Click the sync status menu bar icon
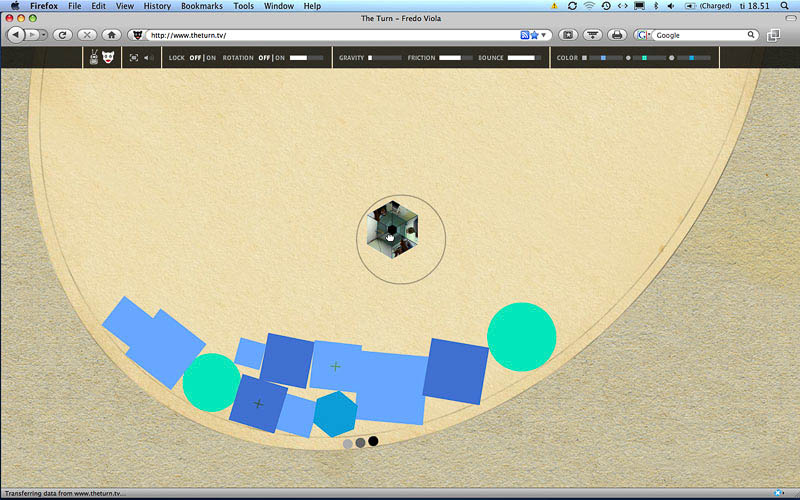Viewport: 800px width, 500px height. tap(572, 6)
